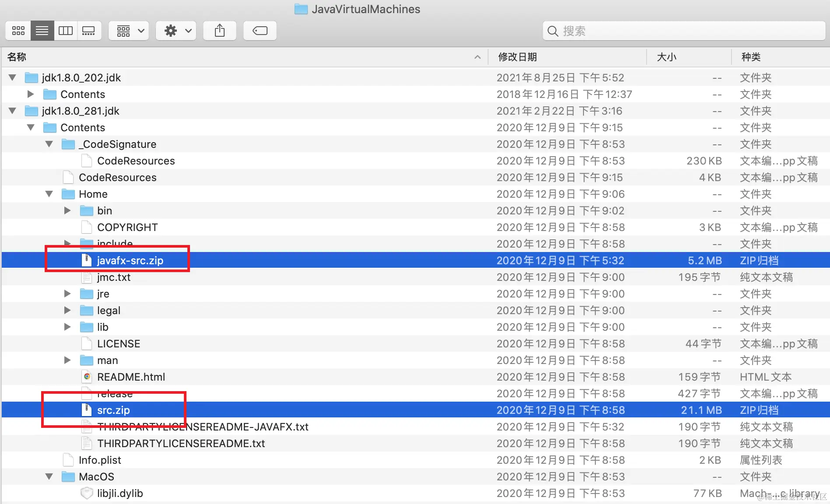Select the libjli.dylib file icon
Viewport: 830px width, 504px height.
coord(87,493)
